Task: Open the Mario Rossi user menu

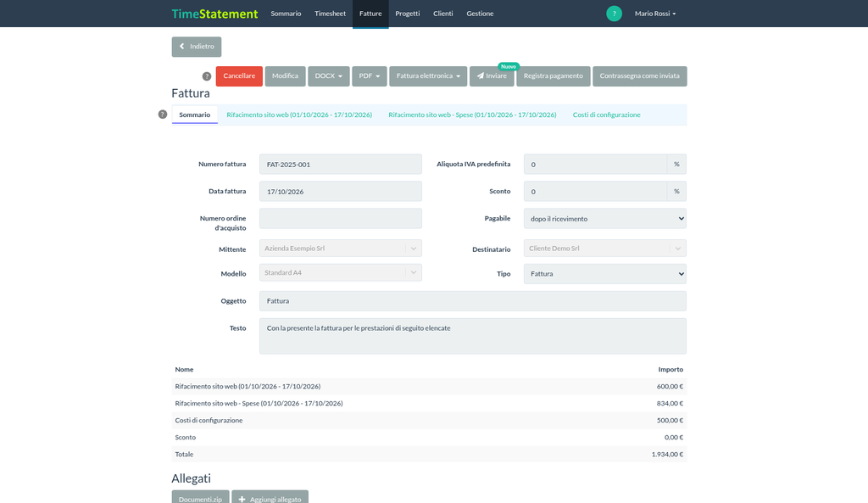Action: pos(655,14)
